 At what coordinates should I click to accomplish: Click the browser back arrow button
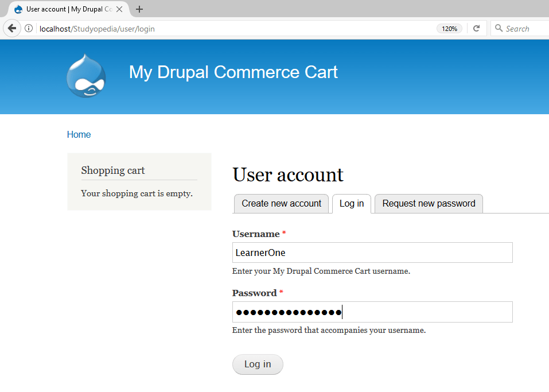pyautogui.click(x=12, y=28)
